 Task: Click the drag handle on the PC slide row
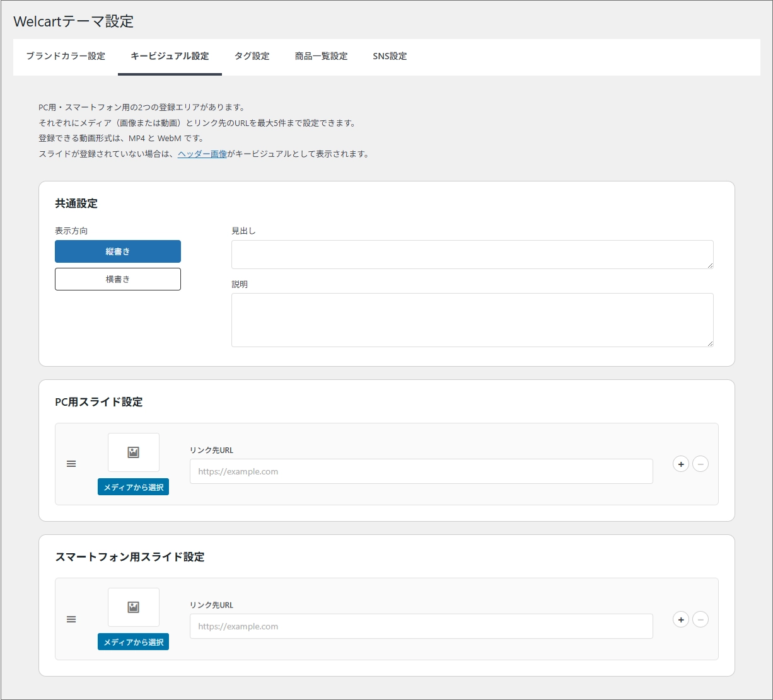[71, 464]
